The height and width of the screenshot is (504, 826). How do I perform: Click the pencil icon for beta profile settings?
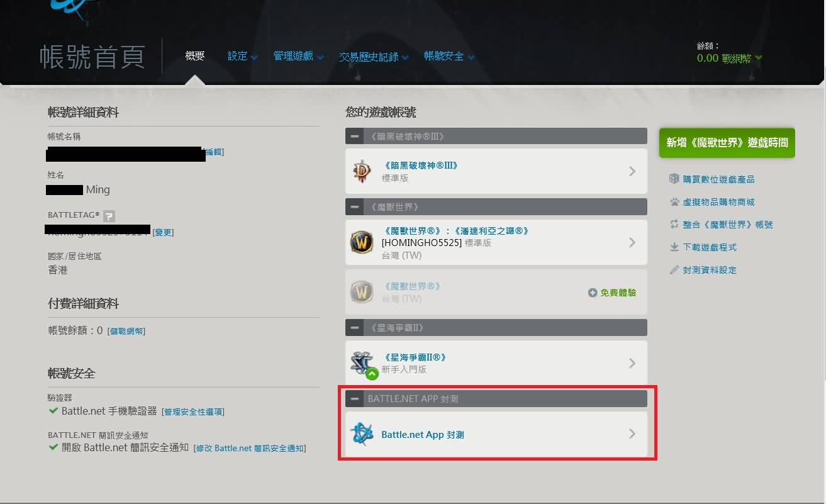pyautogui.click(x=674, y=270)
